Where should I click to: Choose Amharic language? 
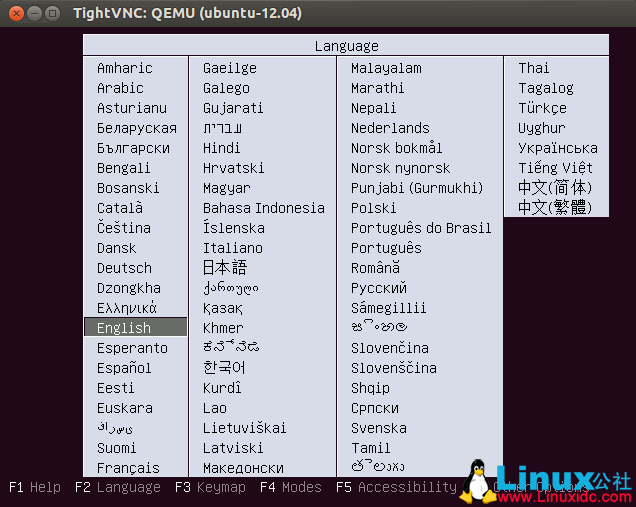[x=125, y=68]
